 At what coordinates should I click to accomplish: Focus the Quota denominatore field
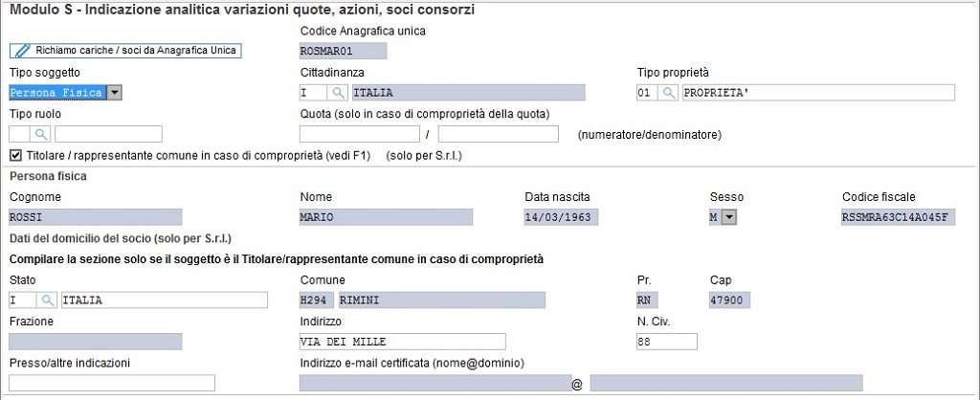(498, 134)
